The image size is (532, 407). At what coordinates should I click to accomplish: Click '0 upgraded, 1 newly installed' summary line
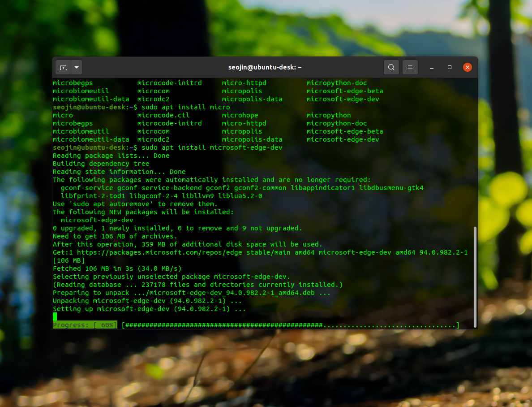(x=177, y=228)
